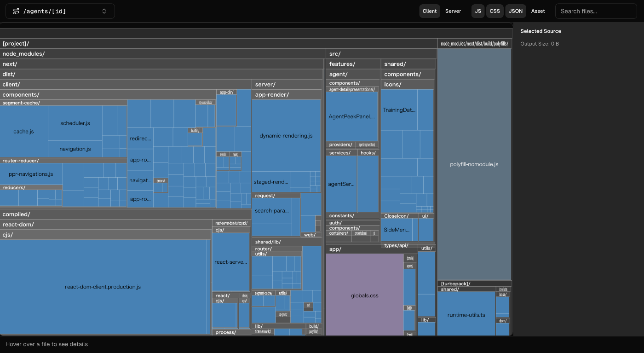Select the reducers/ folder header
This screenshot has width=644, height=353.
click(x=31, y=187)
